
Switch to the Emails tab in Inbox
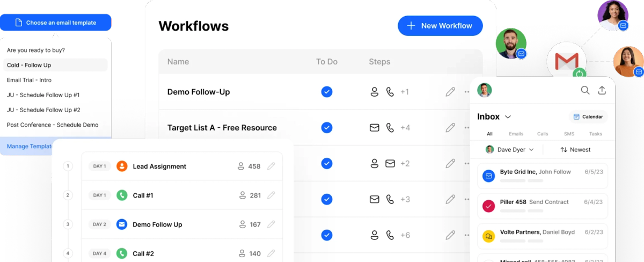coord(516,134)
